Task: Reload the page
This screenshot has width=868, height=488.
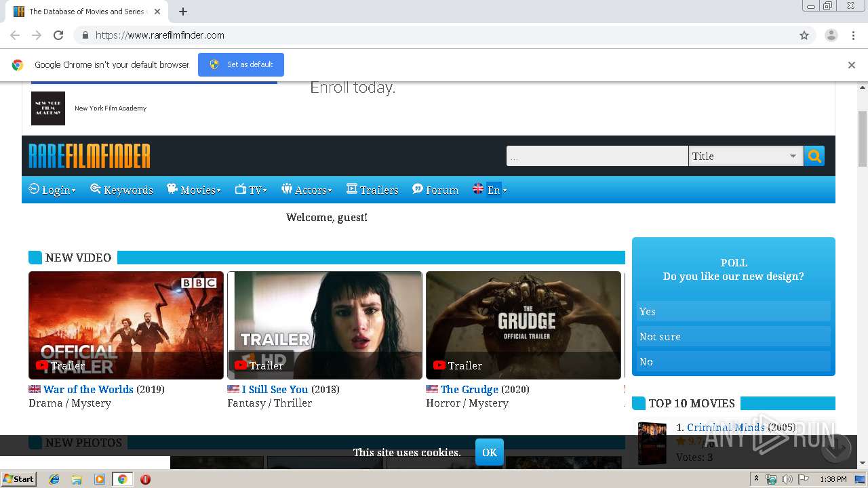Action: click(x=58, y=35)
